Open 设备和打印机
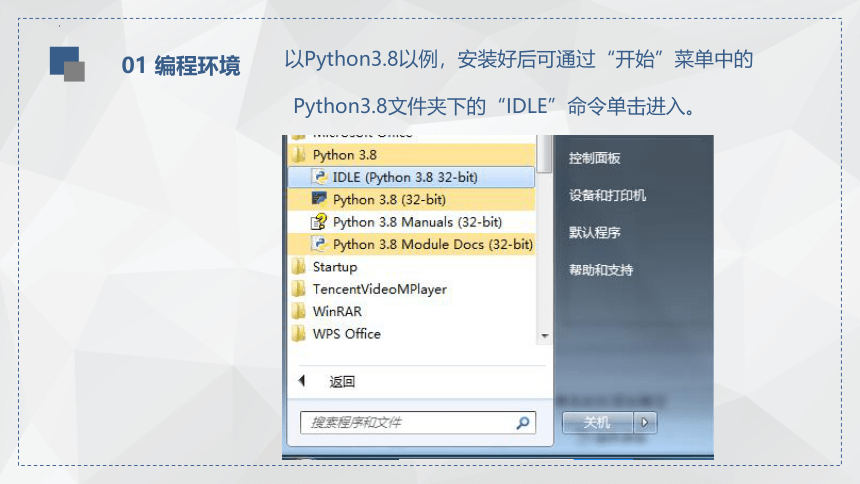The width and height of the screenshot is (860, 484). [x=607, y=195]
